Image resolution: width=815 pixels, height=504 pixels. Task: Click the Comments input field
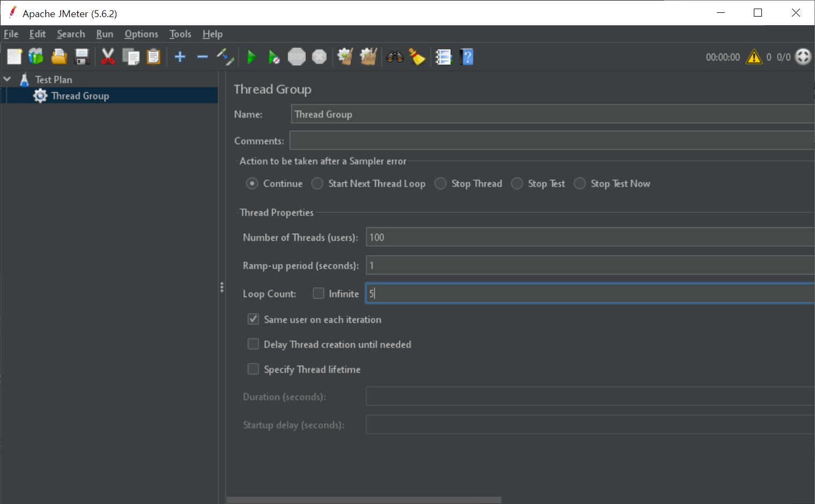click(552, 140)
